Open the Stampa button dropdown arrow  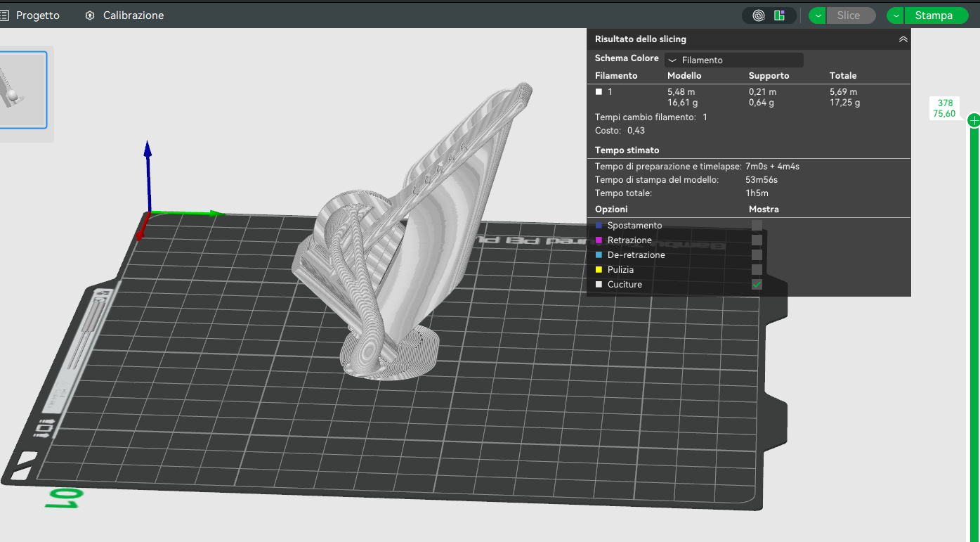[896, 15]
